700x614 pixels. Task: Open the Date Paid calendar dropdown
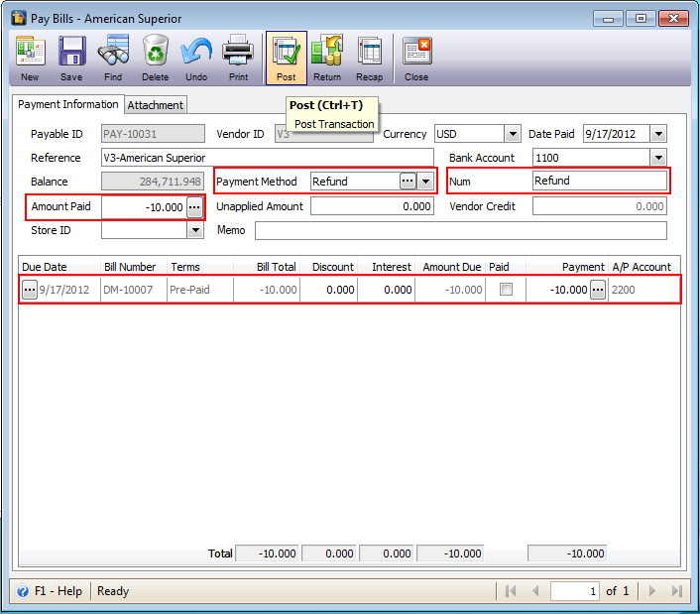[658, 134]
